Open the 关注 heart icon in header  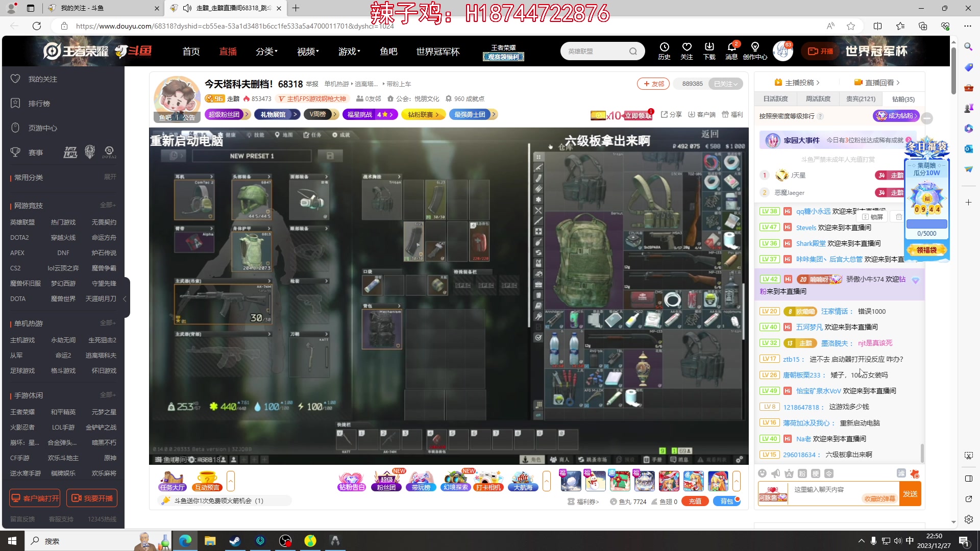[x=687, y=51]
